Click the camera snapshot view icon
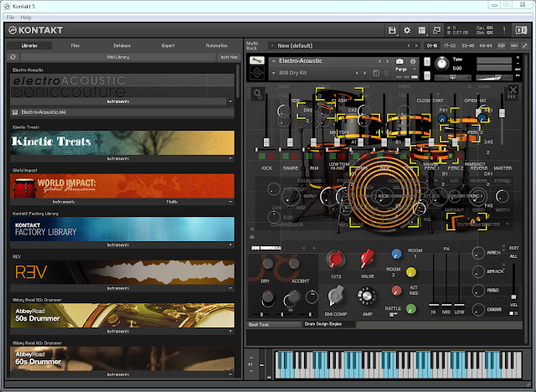The width and height of the screenshot is (536, 392). click(399, 61)
